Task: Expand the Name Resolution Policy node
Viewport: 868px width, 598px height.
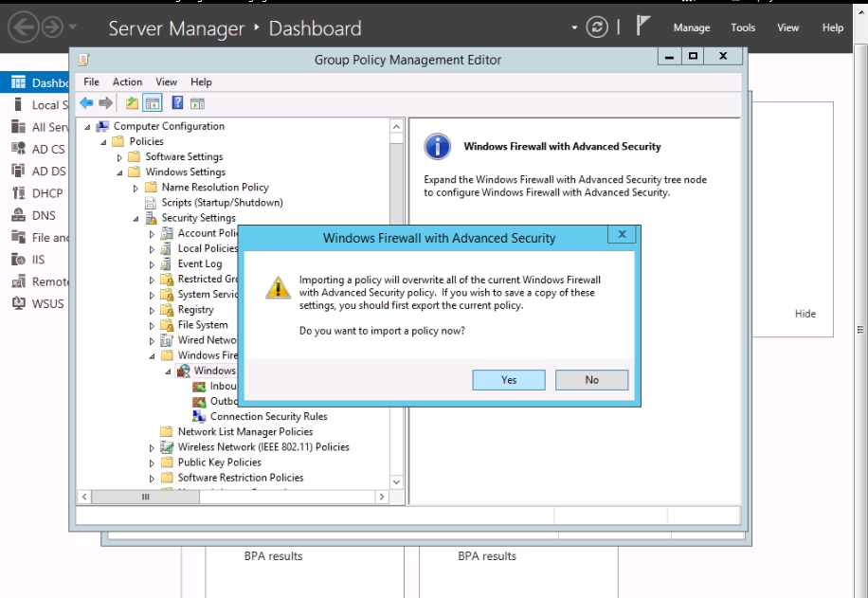Action: (x=136, y=189)
